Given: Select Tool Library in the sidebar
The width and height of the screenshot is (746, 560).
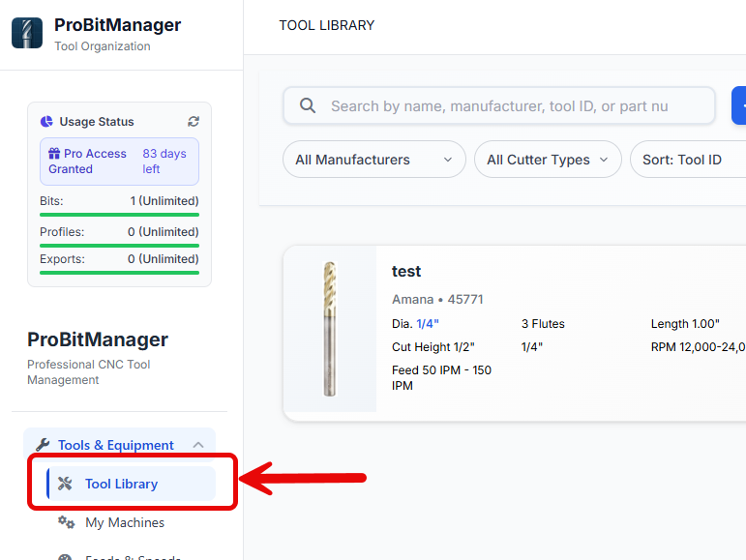Looking at the screenshot, I should [x=132, y=484].
